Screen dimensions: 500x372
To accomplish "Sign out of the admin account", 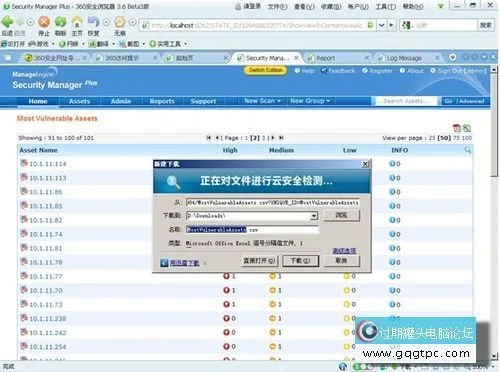I will tap(458, 71).
